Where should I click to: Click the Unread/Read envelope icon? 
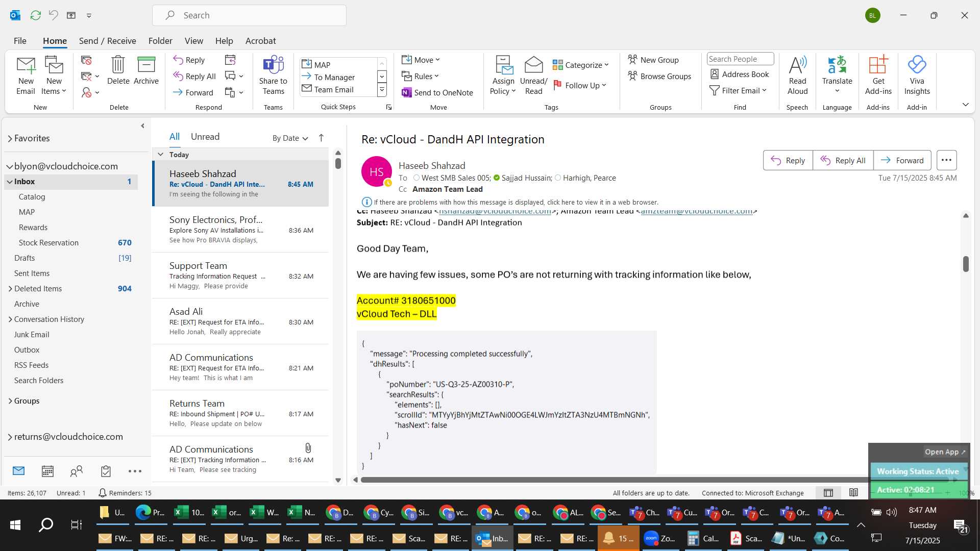pyautogui.click(x=533, y=76)
